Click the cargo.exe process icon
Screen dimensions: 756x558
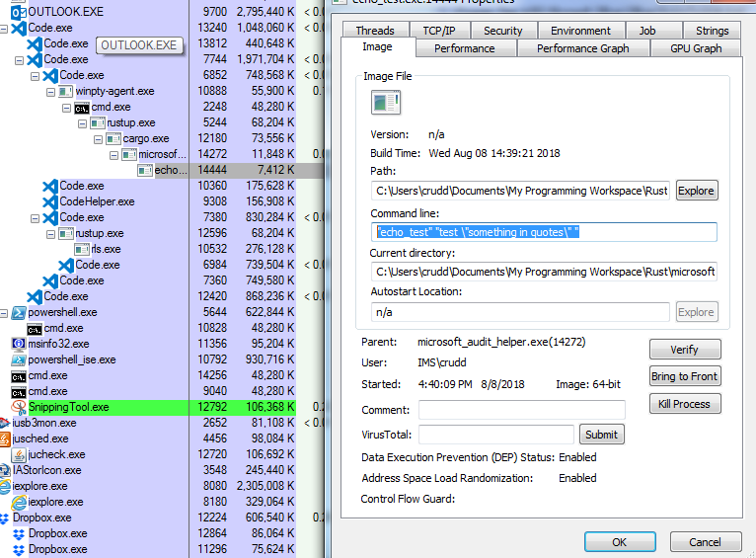(x=113, y=139)
